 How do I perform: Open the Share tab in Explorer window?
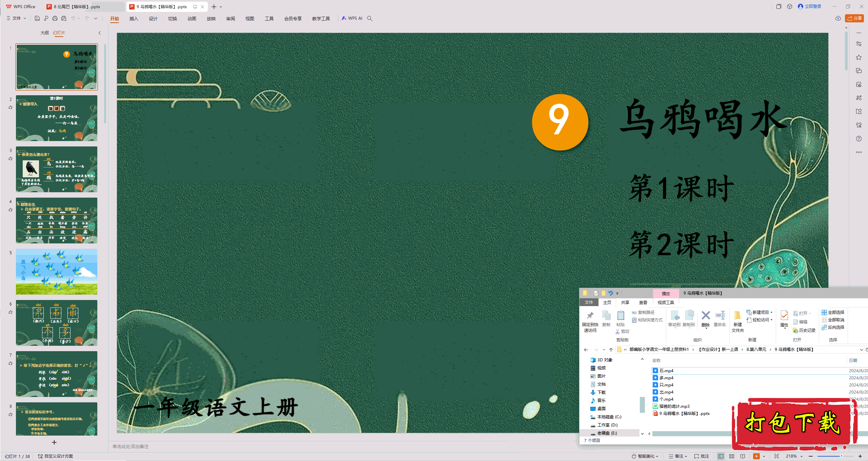click(625, 302)
